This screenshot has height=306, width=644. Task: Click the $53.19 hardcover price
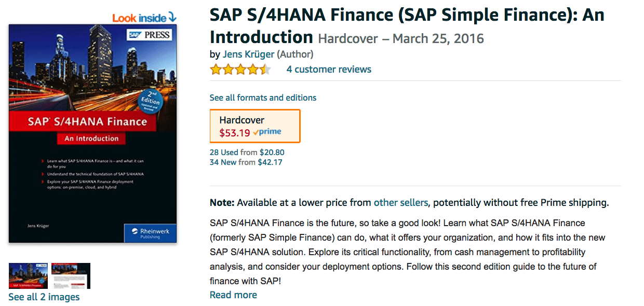pos(235,133)
